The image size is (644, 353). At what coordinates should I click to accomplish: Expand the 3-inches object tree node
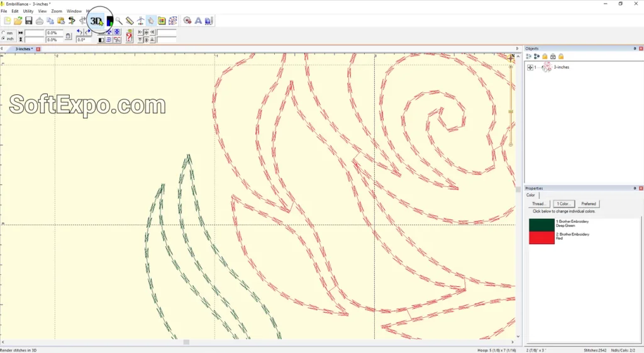click(x=530, y=67)
